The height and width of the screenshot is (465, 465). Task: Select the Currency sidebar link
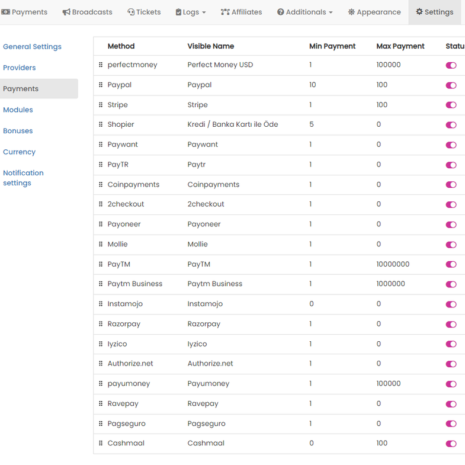pyautogui.click(x=19, y=152)
